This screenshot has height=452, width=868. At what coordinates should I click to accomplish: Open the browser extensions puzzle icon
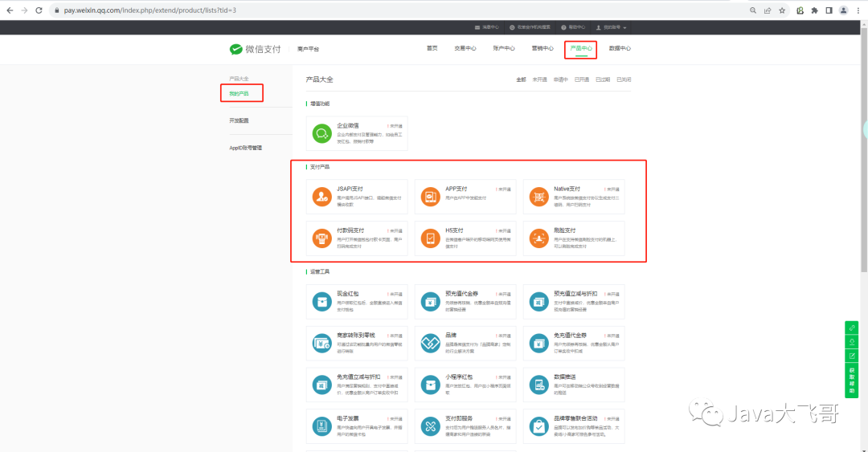814,10
